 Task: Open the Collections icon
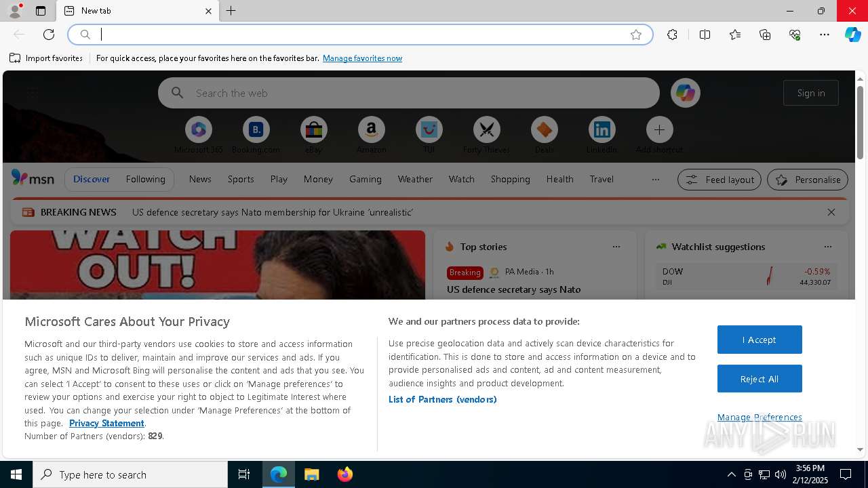click(765, 35)
